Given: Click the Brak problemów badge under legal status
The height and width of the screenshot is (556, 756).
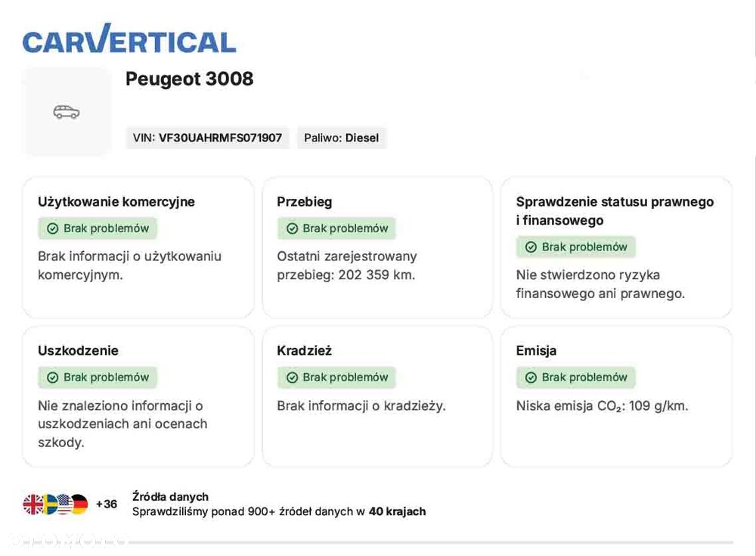Looking at the screenshot, I should [576, 247].
